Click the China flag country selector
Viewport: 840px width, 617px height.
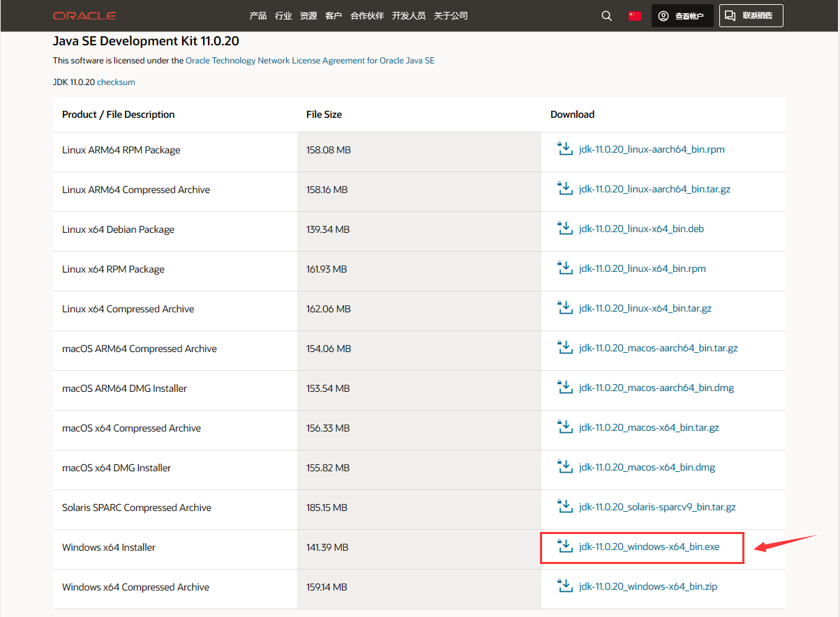634,15
